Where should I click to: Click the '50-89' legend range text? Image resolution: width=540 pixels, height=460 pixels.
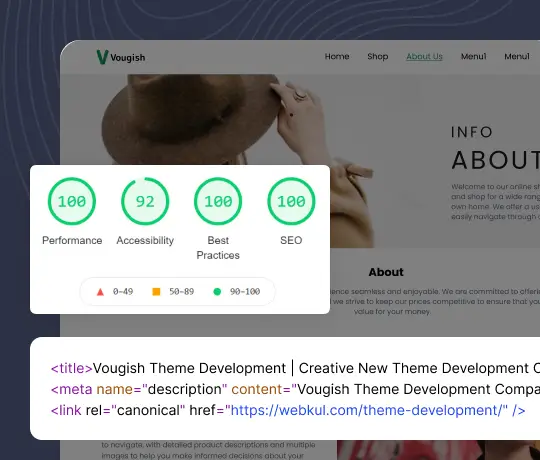(x=181, y=292)
